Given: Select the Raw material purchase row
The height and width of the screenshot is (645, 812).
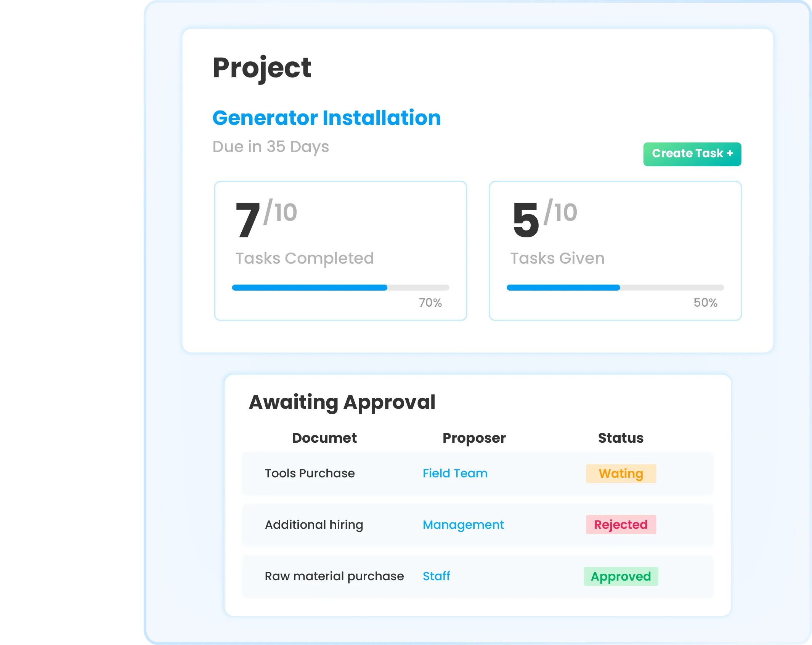Looking at the screenshot, I should tap(334, 576).
